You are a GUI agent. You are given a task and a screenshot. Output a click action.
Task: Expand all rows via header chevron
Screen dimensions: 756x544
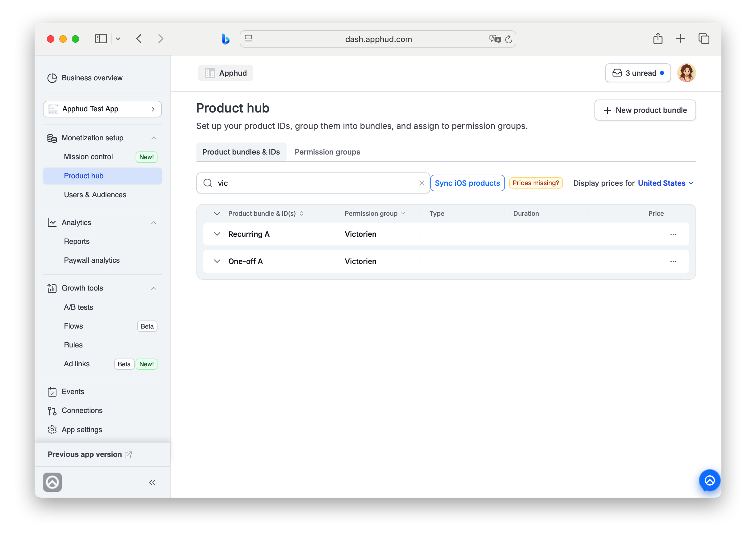click(217, 214)
